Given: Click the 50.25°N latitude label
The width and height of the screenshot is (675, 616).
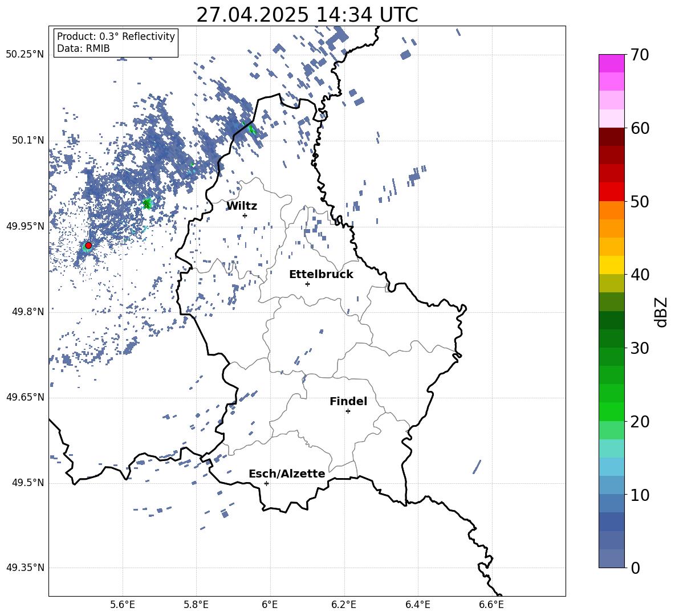Looking at the screenshot, I should (25, 55).
